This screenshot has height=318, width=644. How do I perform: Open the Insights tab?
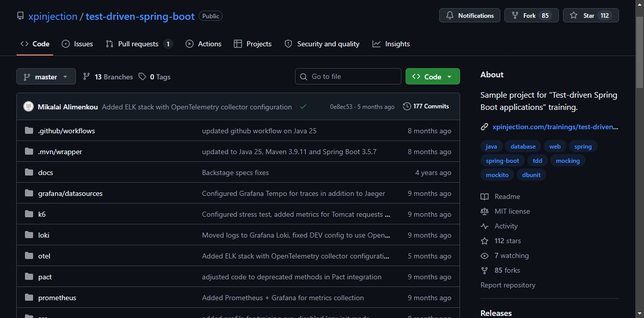pos(391,44)
